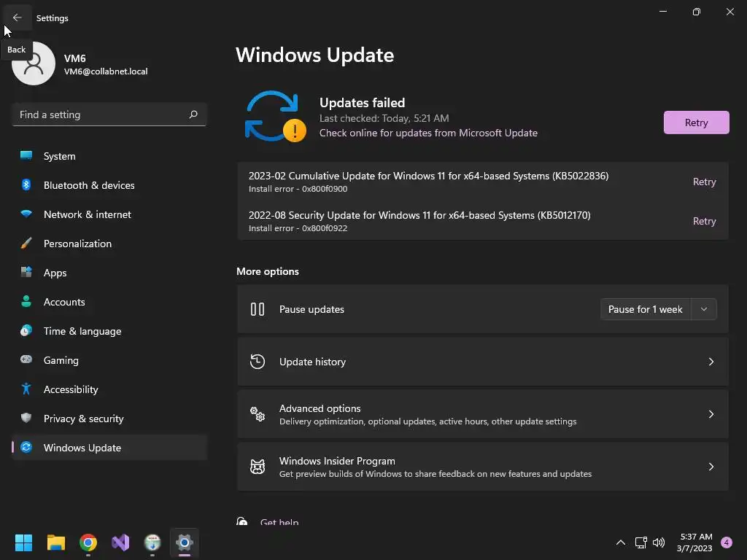The height and width of the screenshot is (560, 747).
Task: Select Windows Update in sidebar
Action: (109, 447)
